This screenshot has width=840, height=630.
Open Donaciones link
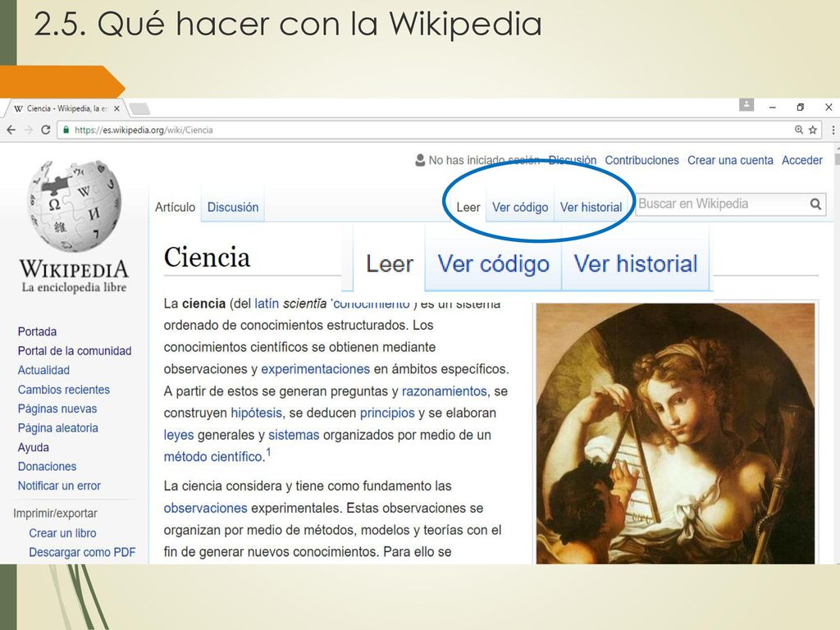coord(47,467)
